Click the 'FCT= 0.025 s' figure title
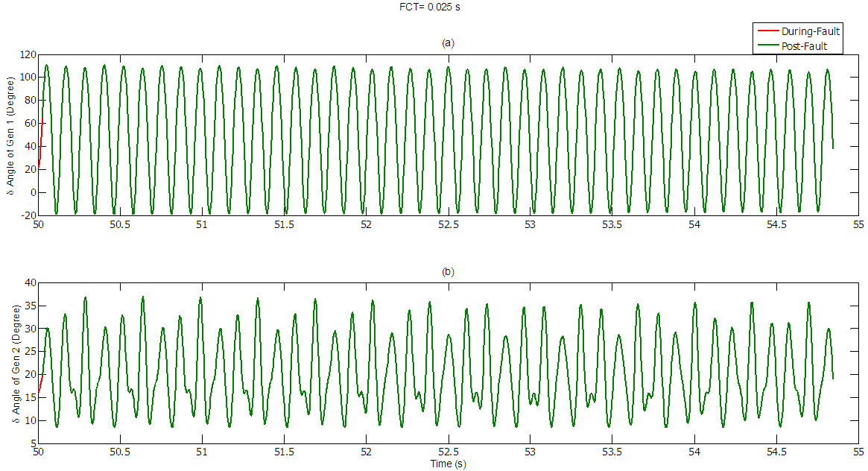This screenshot has width=868, height=471. [434, 7]
